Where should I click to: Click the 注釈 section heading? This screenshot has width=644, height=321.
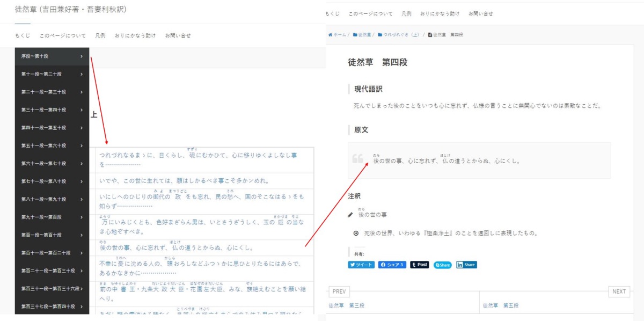tap(354, 196)
